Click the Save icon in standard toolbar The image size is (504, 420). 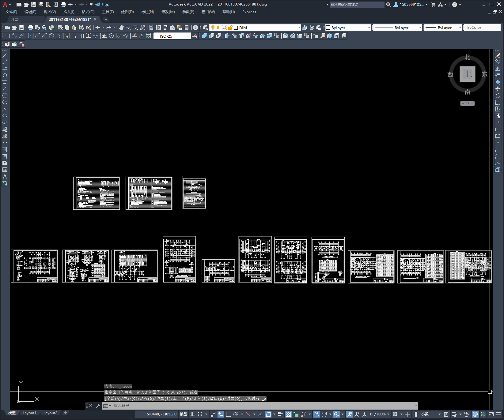click(21, 28)
